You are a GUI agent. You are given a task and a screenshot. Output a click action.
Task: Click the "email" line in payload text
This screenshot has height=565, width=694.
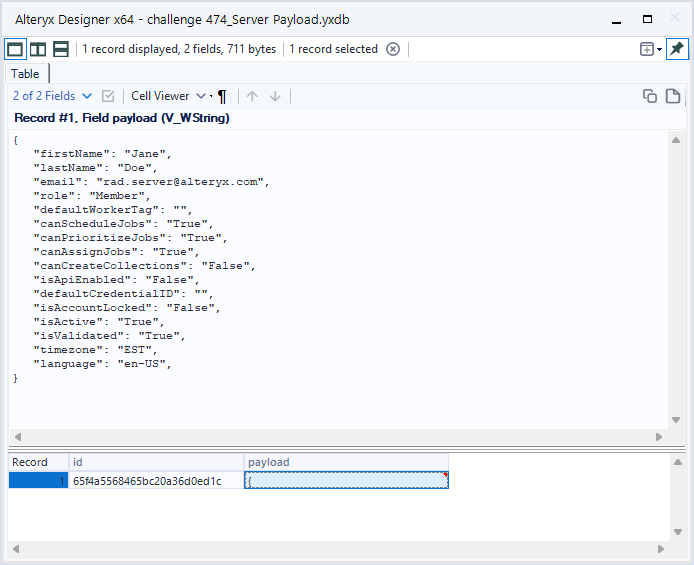pos(151,182)
